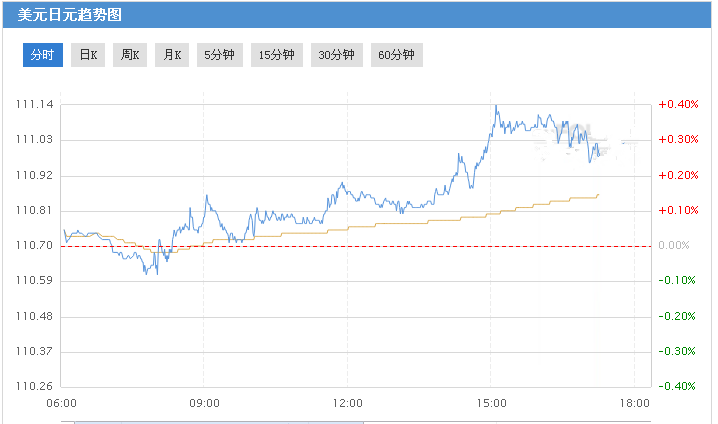Select the 分时 intraday tab

(43, 55)
